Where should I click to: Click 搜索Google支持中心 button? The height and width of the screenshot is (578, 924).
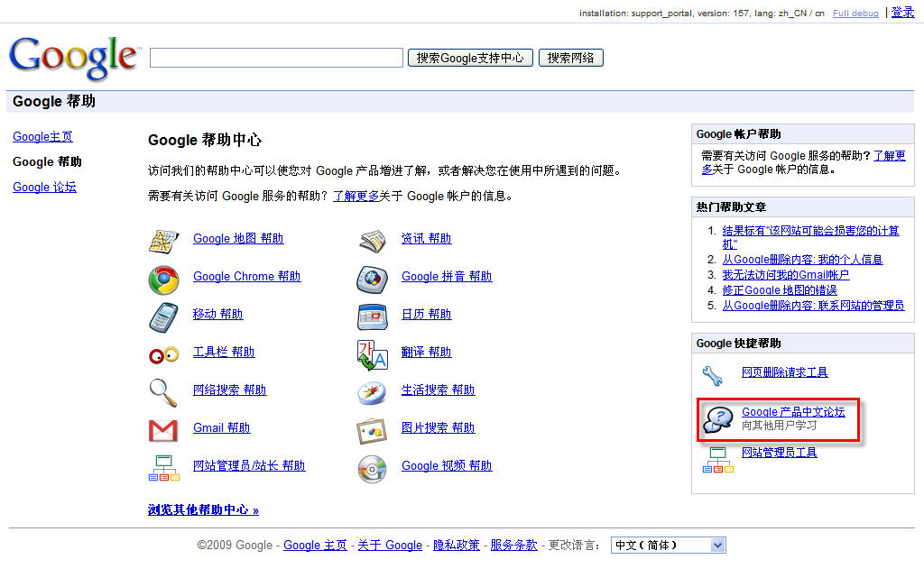click(470, 58)
